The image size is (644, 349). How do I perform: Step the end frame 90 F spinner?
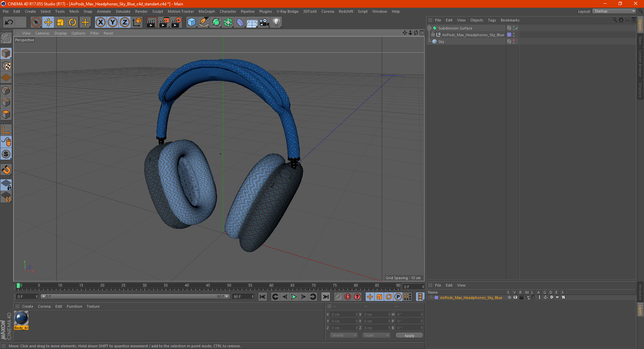point(253,297)
